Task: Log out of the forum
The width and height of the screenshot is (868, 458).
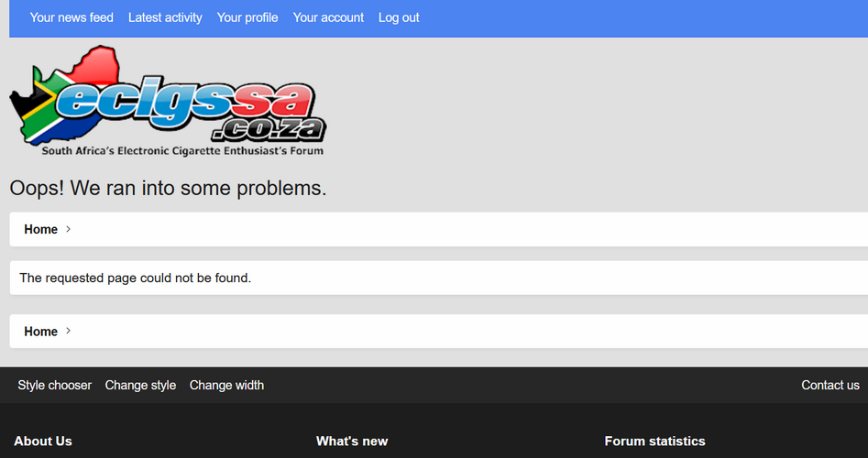Action: pos(399,17)
